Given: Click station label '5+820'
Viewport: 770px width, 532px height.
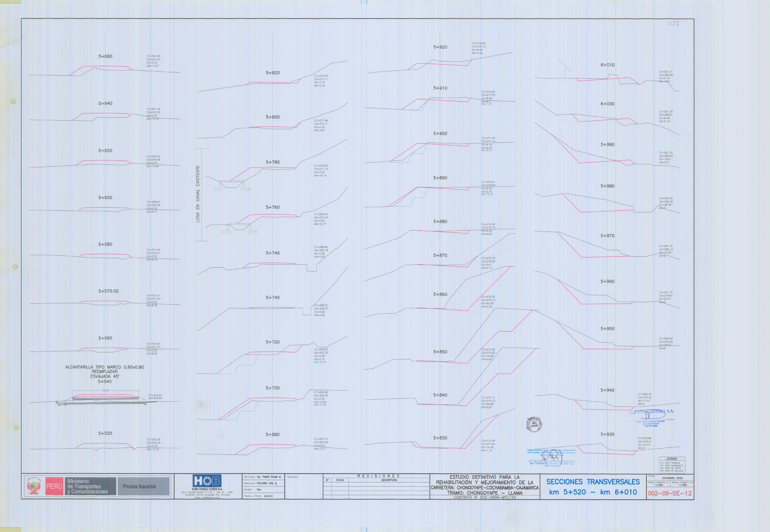Looking at the screenshot, I should [x=273, y=73].
